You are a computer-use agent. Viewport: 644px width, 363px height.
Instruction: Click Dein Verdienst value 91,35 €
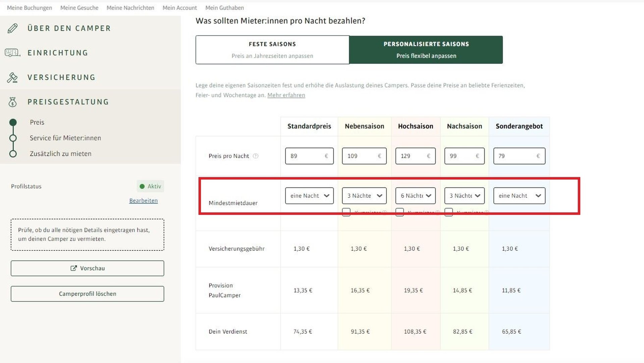tap(360, 332)
